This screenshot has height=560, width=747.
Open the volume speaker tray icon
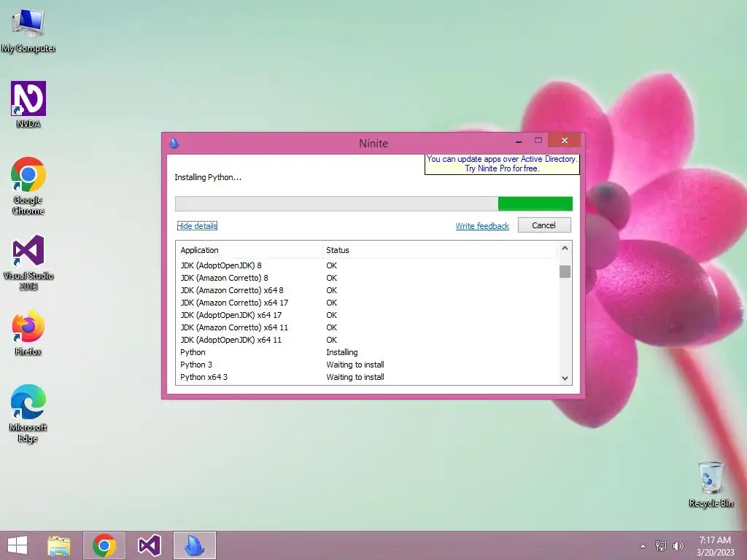(x=678, y=545)
